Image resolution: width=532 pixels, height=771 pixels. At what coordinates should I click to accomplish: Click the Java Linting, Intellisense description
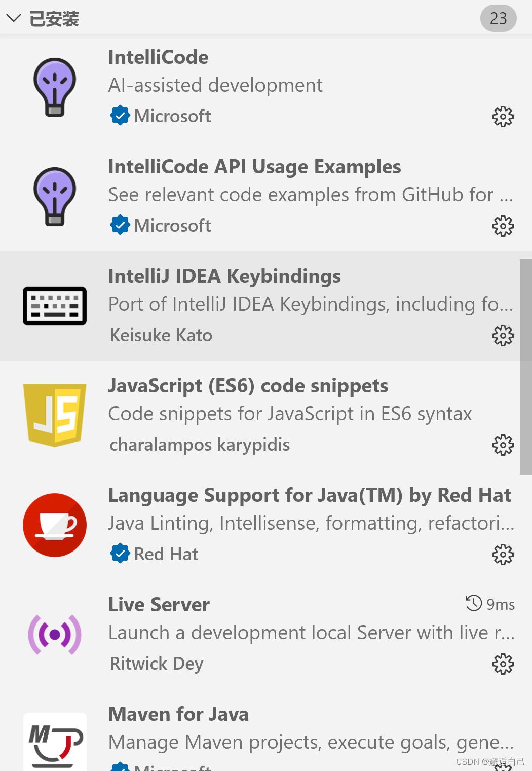click(311, 523)
